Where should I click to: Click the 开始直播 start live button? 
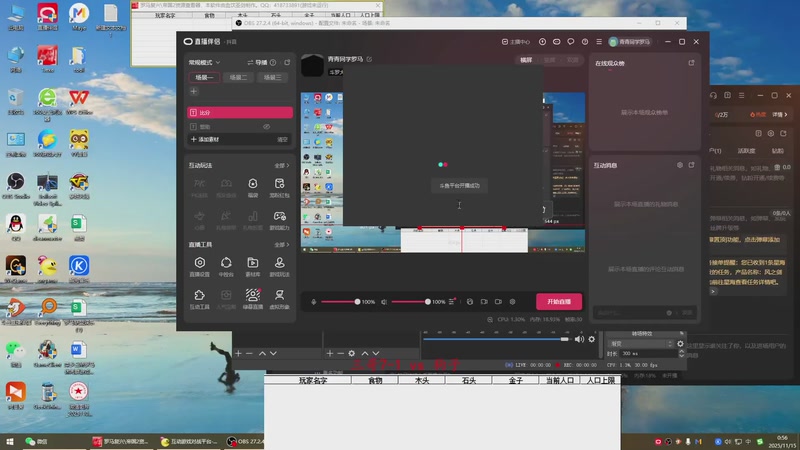[x=559, y=302]
